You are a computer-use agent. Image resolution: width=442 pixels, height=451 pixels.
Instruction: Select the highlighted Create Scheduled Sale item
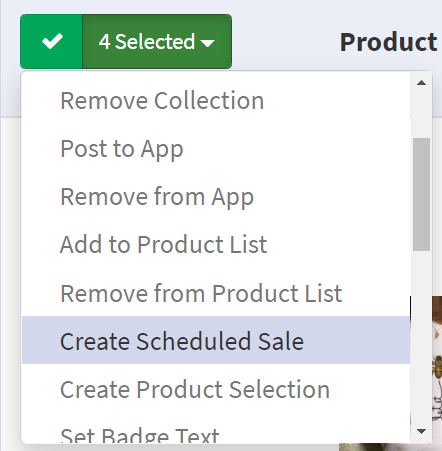click(216, 341)
